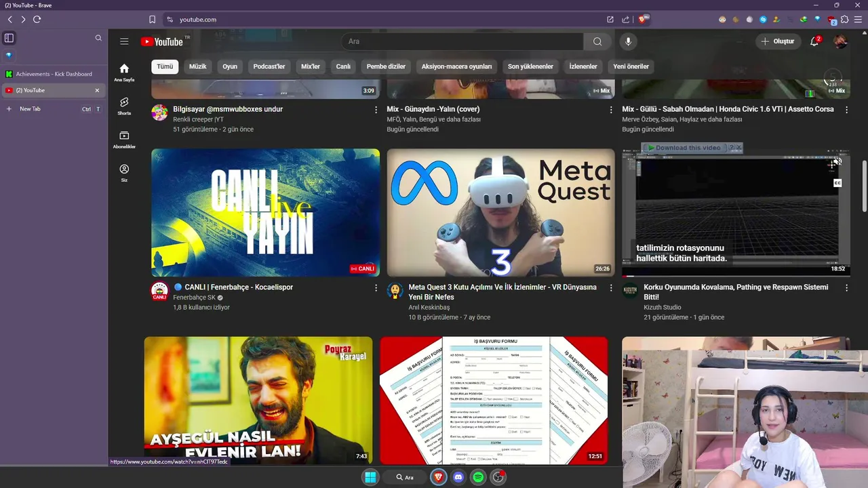868x488 pixels.
Task: Select the Aksiyon-macera oyunları chip
Action: (456, 66)
